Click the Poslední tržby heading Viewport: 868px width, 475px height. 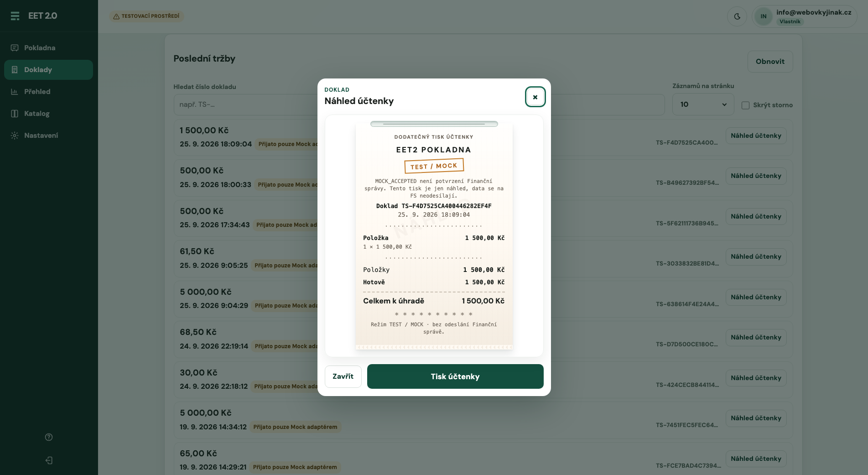click(204, 58)
